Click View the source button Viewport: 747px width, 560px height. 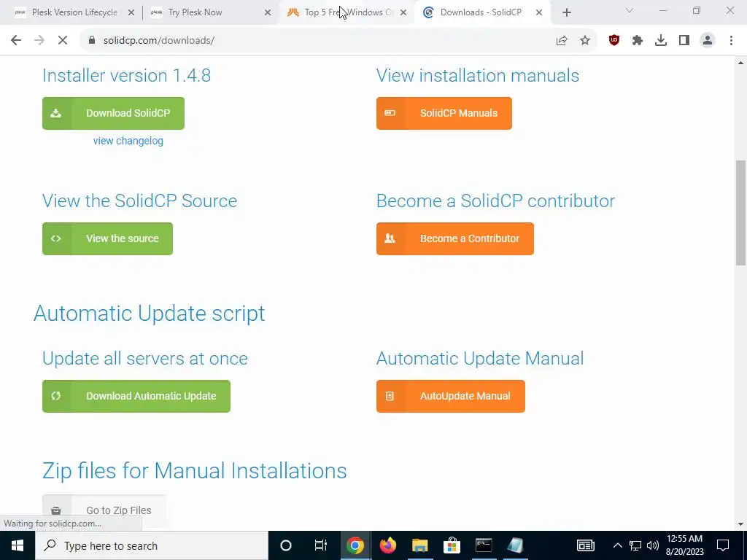pyautogui.click(x=108, y=238)
